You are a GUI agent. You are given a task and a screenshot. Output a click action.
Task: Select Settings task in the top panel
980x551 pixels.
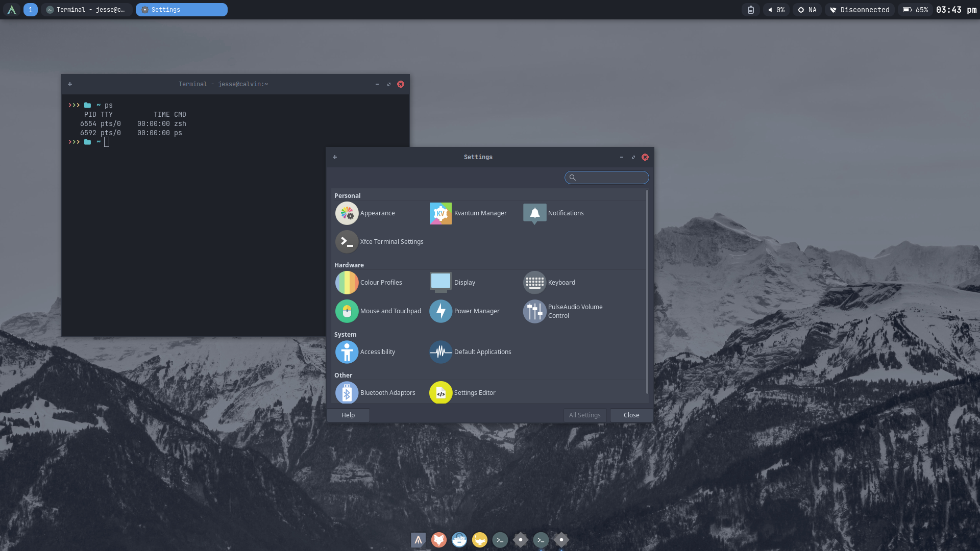pyautogui.click(x=182, y=10)
